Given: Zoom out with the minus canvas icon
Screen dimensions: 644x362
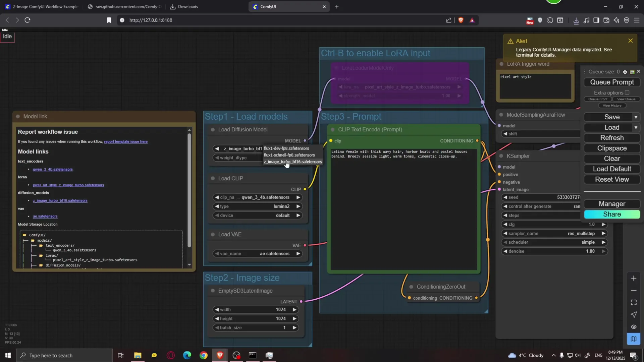Looking at the screenshot, I should [x=634, y=290].
